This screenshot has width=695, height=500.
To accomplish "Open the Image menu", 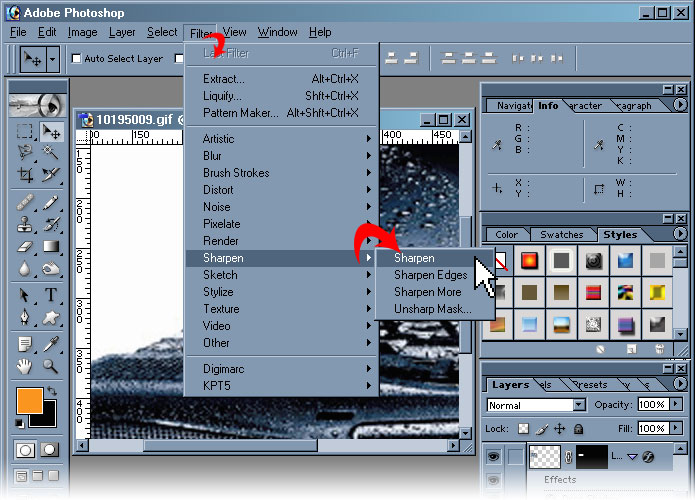I will pos(82,32).
